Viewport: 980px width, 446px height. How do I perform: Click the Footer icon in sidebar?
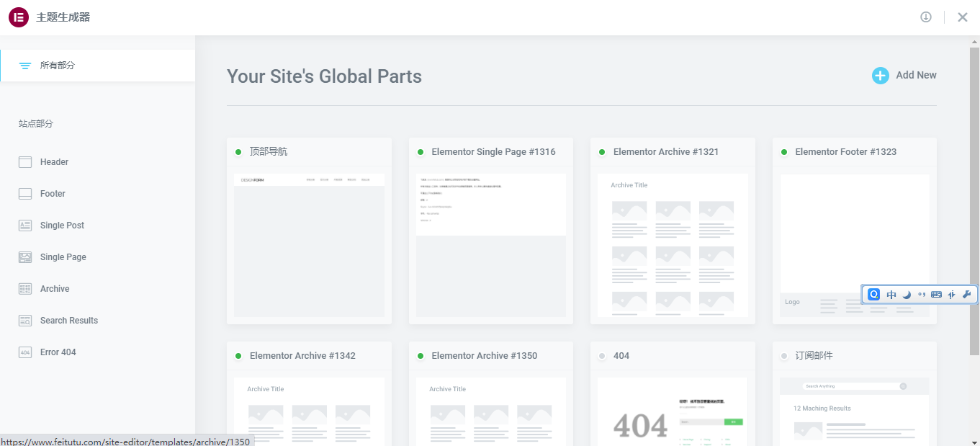[x=25, y=194]
